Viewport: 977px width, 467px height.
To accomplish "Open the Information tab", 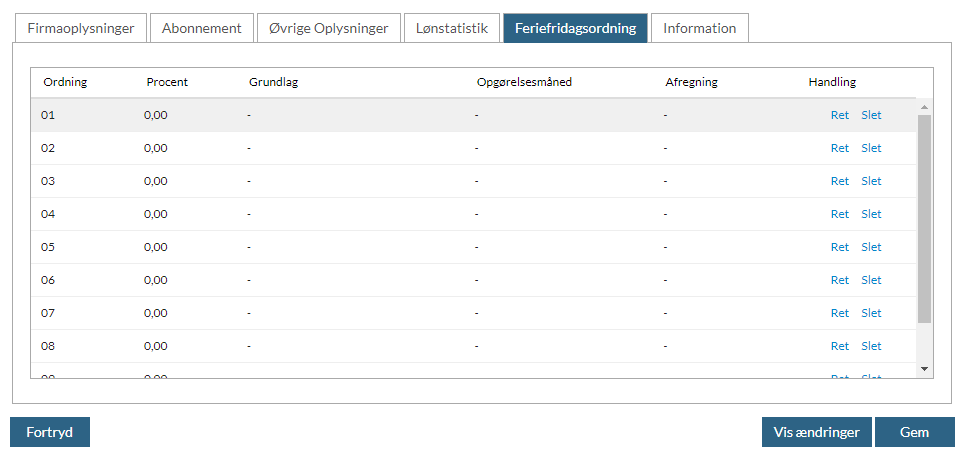I will (x=699, y=28).
